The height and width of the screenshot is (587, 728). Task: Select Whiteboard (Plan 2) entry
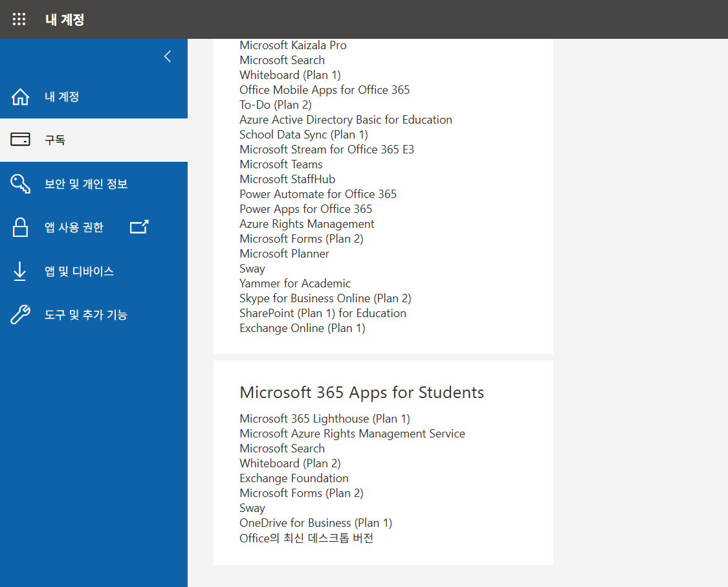click(x=290, y=463)
